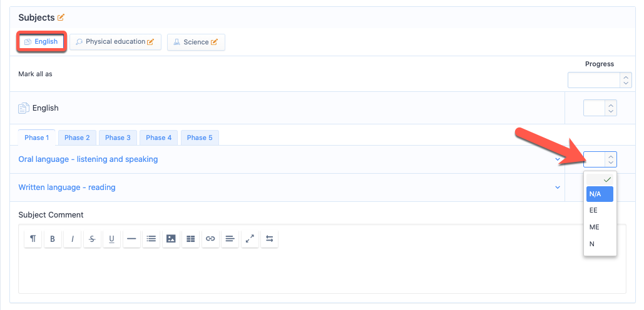The width and height of the screenshot is (644, 310).
Task: Expand Written language - reading chevron
Action: (558, 187)
